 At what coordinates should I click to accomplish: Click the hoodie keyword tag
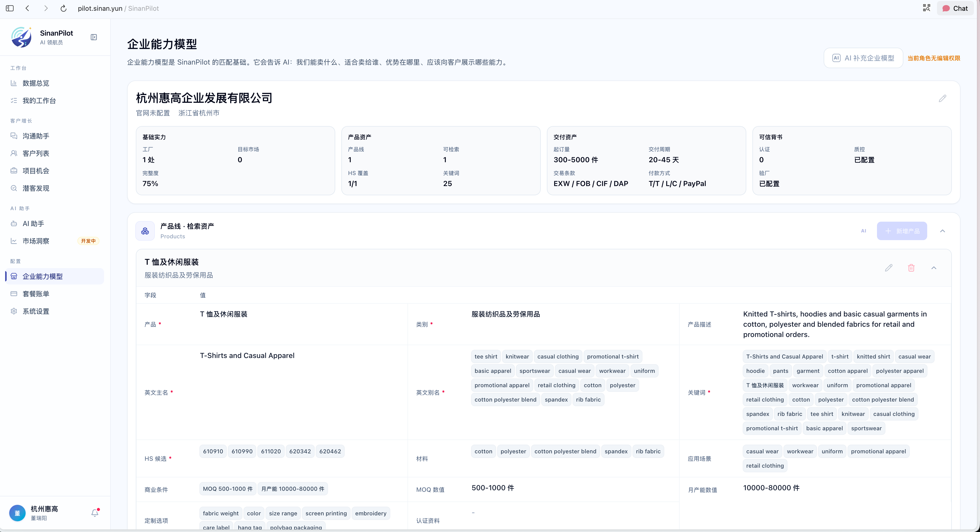[755, 371]
